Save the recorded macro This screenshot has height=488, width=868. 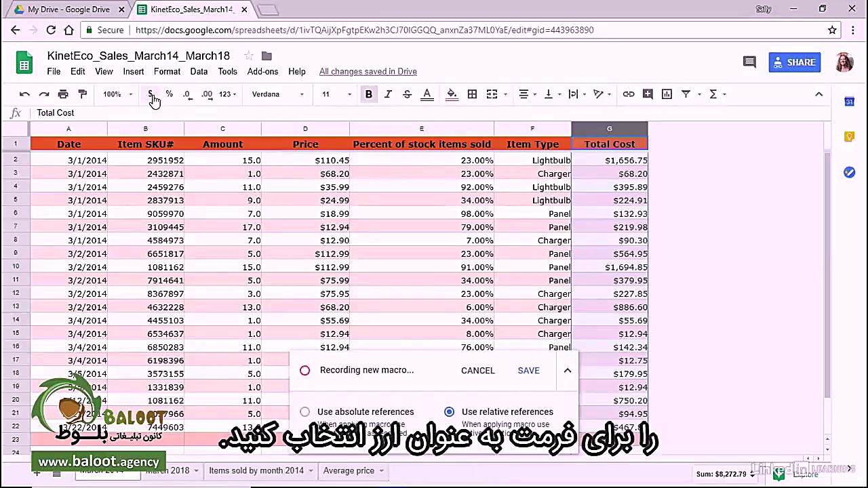click(x=528, y=370)
